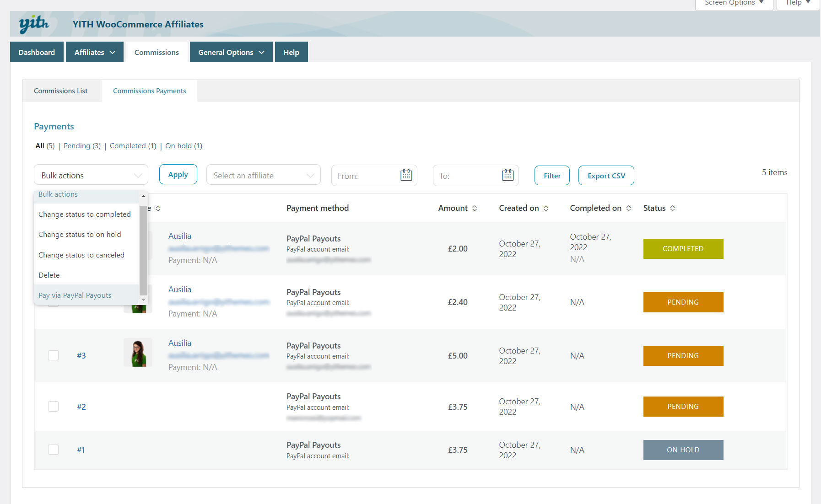The image size is (821, 504).
Task: Click the PENDING badge in £2.40 row
Action: tap(683, 302)
